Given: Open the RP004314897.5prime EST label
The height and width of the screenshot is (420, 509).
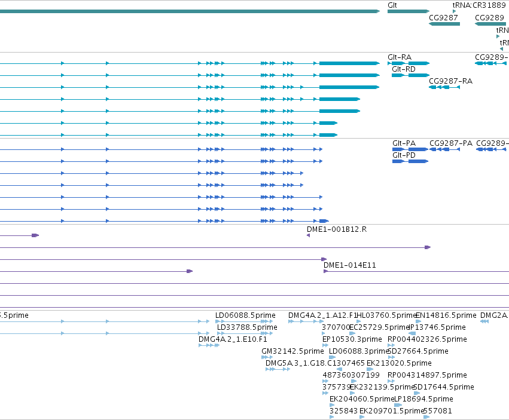Looking at the screenshot, I should click(x=427, y=375).
